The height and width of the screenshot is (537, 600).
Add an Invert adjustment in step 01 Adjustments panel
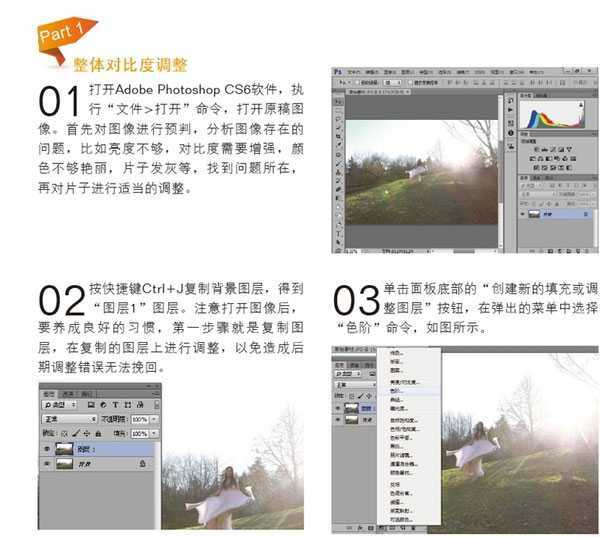(x=536, y=168)
